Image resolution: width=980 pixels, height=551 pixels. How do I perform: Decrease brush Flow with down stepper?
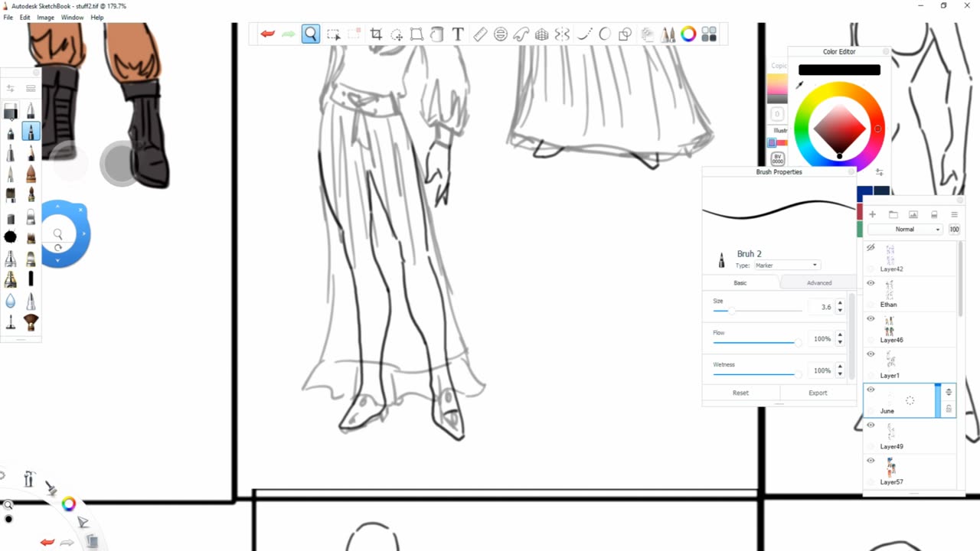pyautogui.click(x=840, y=342)
